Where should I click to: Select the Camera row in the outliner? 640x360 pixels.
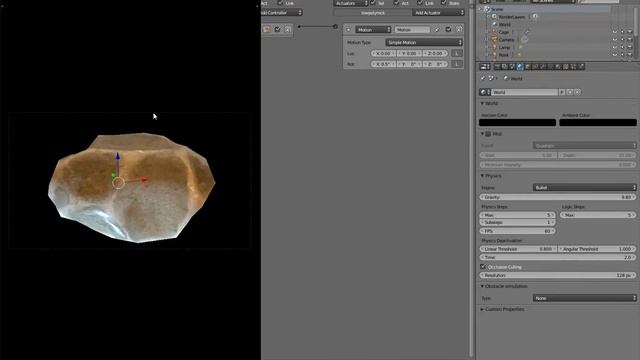[x=506, y=40]
